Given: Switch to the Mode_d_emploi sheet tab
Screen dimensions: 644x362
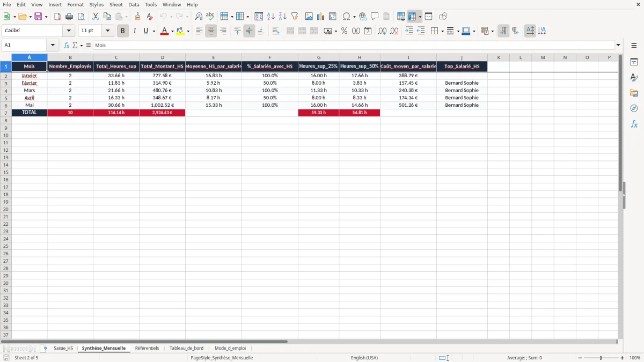Looking at the screenshot, I should pyautogui.click(x=230, y=348).
